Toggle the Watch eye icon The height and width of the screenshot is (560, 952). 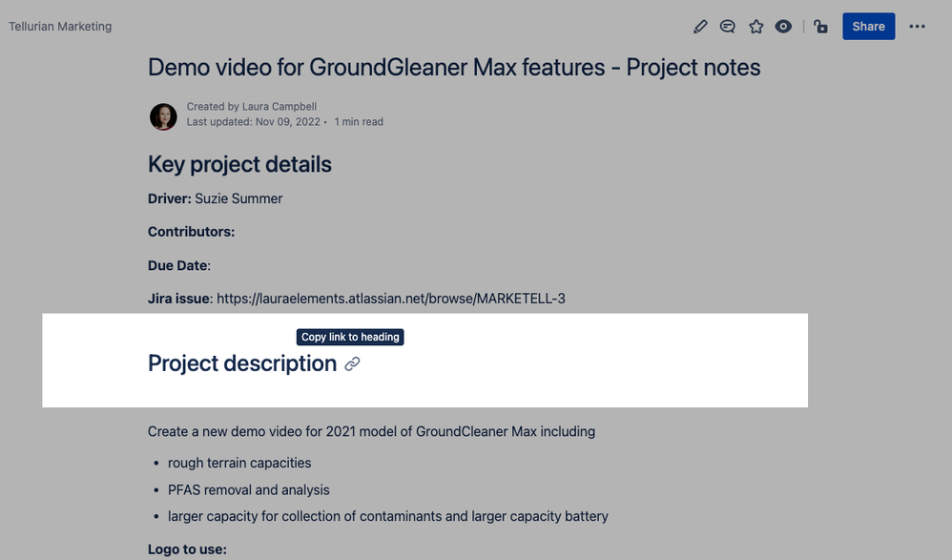point(783,27)
